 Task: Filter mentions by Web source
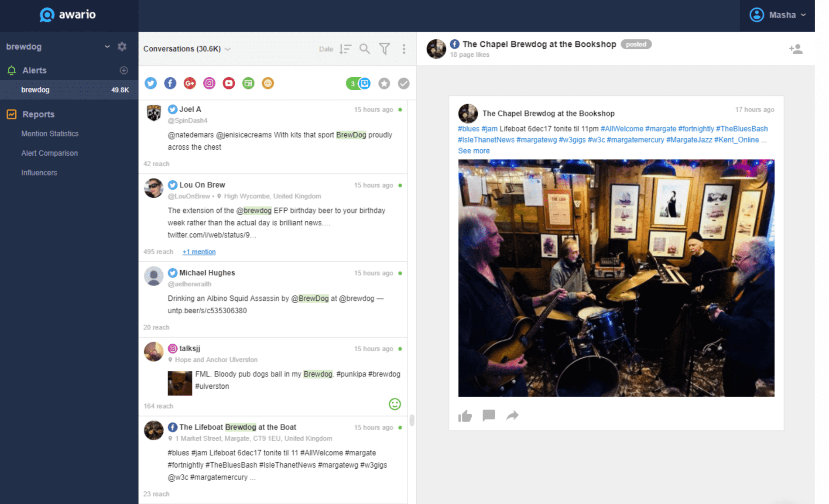tap(267, 83)
